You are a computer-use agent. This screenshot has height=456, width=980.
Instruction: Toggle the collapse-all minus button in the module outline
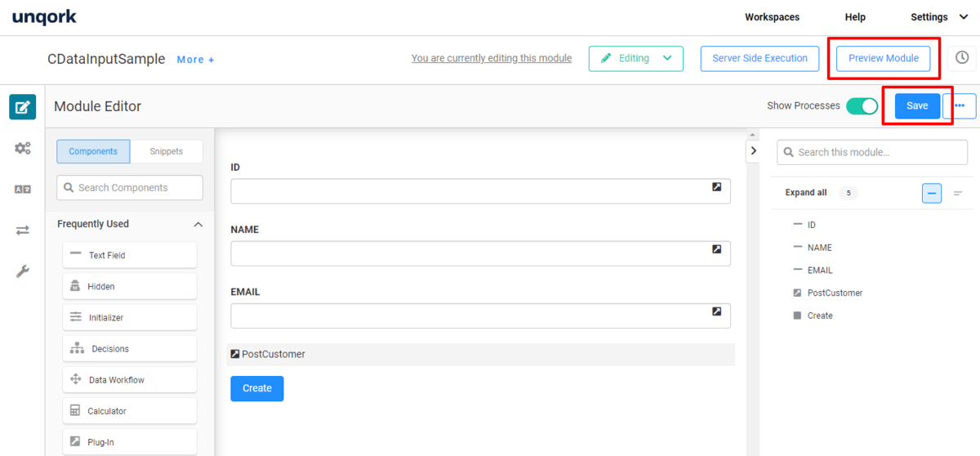tap(932, 193)
